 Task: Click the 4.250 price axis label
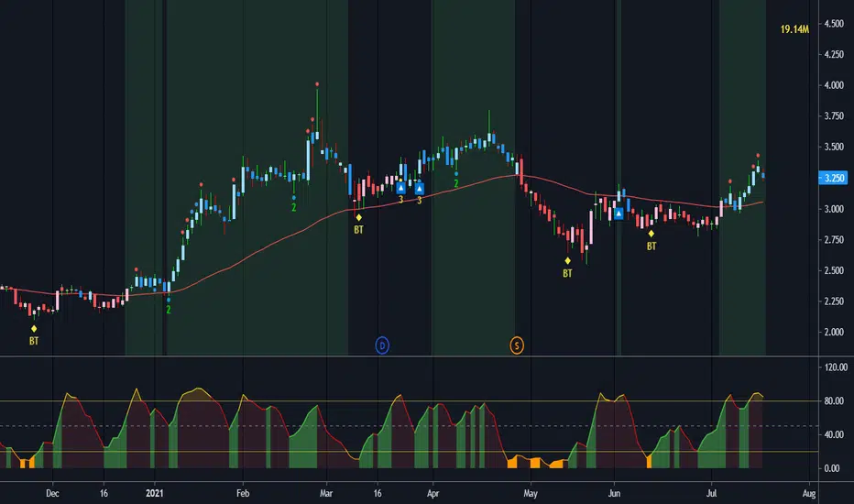834,54
